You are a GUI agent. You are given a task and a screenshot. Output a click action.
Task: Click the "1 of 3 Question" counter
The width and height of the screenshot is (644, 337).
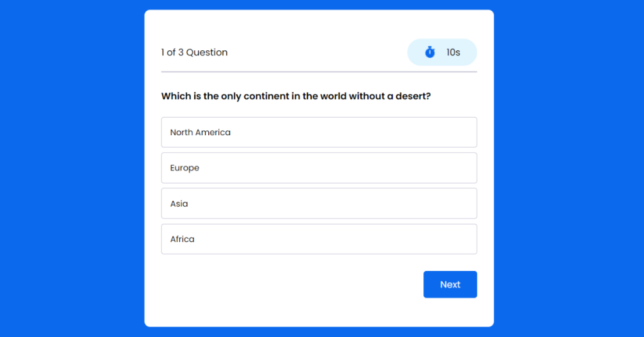194,53
